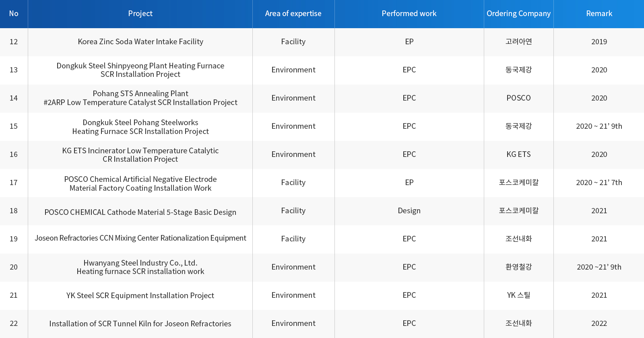Click the Performed work column header
This screenshot has width=644, height=338.
click(x=409, y=14)
